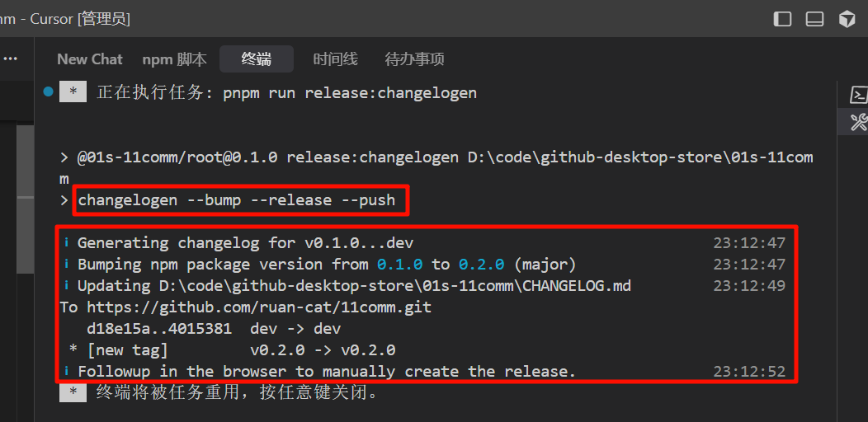The image size is (868, 422).
Task: Click the asterisk marker beside running task
Action: (73, 92)
